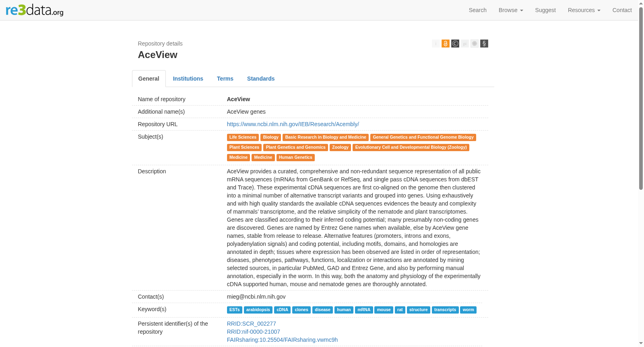
Task: Click the copyright license badge icon
Action: coord(455,44)
